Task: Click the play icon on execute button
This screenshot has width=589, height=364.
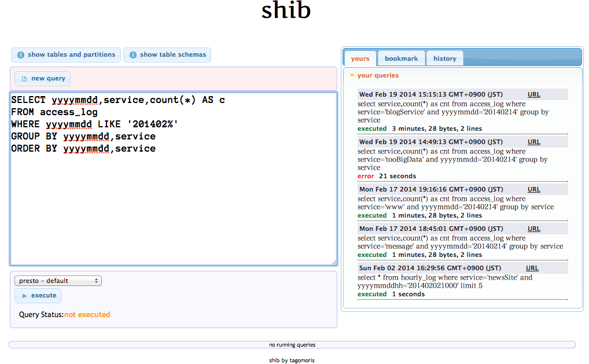Action: 24,296
